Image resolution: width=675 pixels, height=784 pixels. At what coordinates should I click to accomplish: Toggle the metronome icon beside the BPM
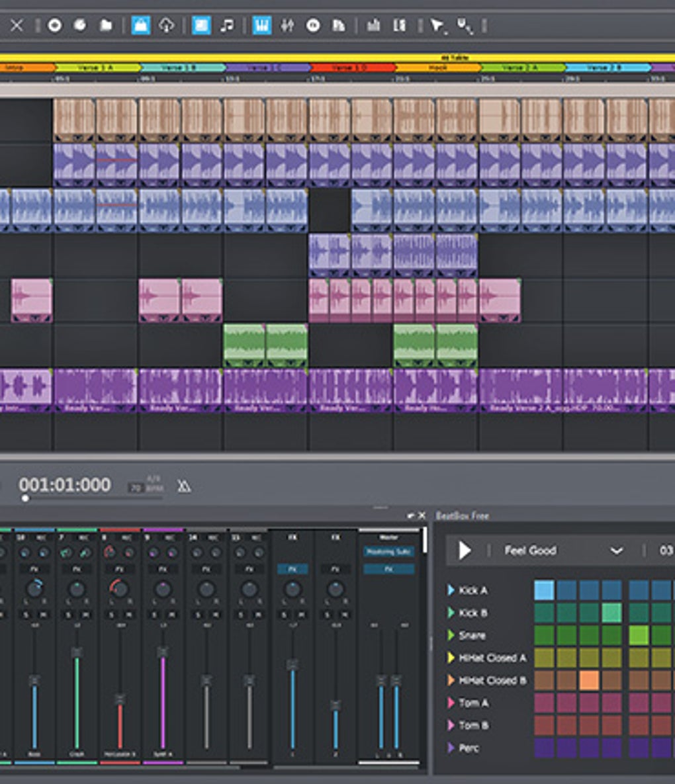pos(184,487)
